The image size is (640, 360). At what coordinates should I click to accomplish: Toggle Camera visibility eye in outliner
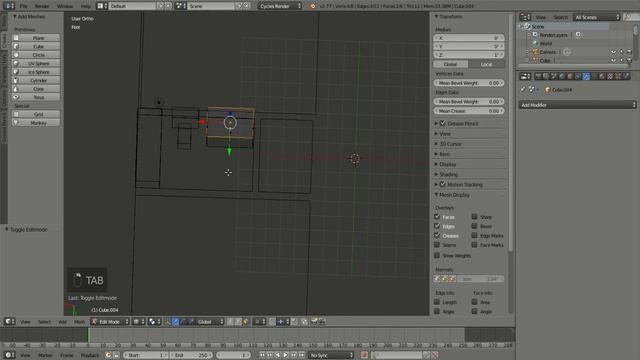click(613, 52)
